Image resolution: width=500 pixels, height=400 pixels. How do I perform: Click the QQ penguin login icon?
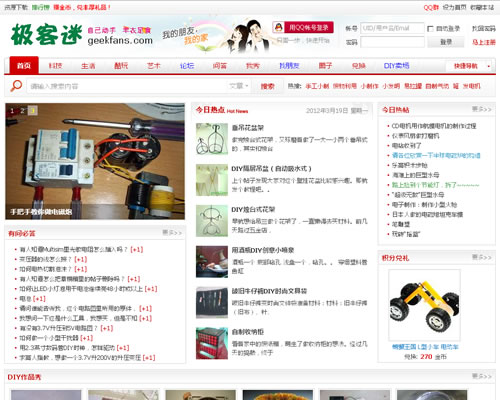click(x=278, y=27)
